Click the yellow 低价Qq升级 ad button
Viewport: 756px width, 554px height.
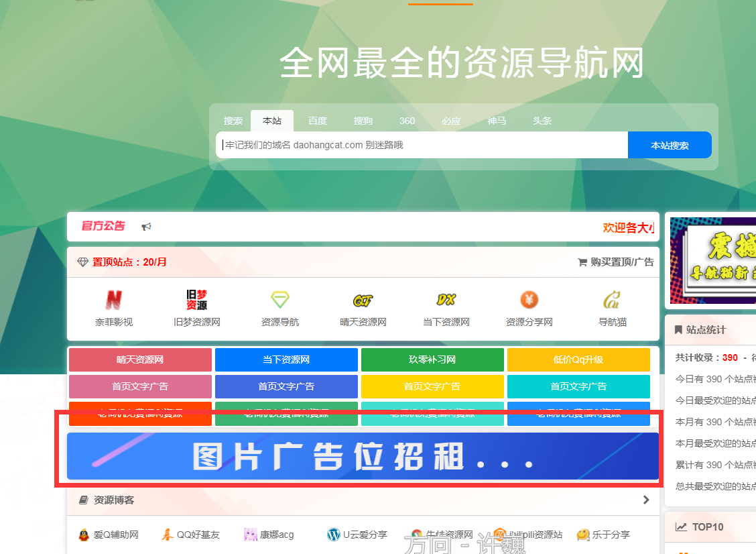tap(578, 359)
